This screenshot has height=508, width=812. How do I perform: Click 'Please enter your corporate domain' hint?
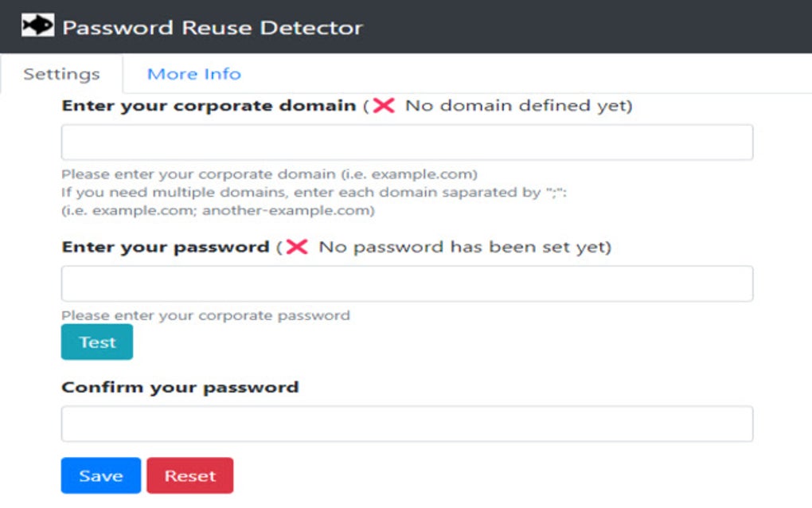pyautogui.click(x=269, y=174)
